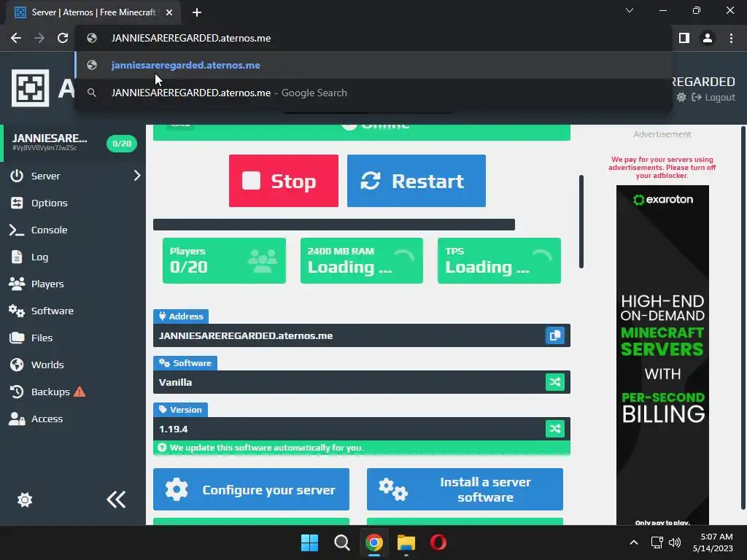Viewport: 747px width, 560px height.
Task: Click the address bar URL field
Action: [373, 38]
